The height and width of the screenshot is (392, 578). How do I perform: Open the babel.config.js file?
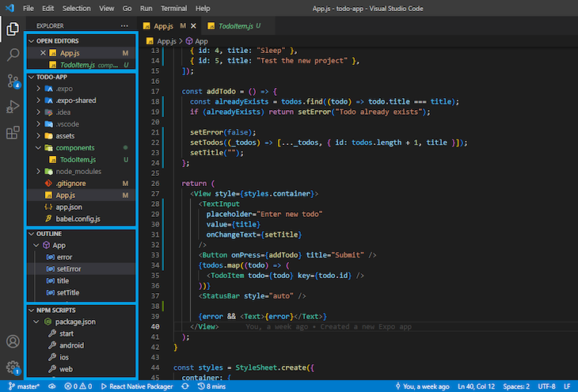(x=81, y=219)
